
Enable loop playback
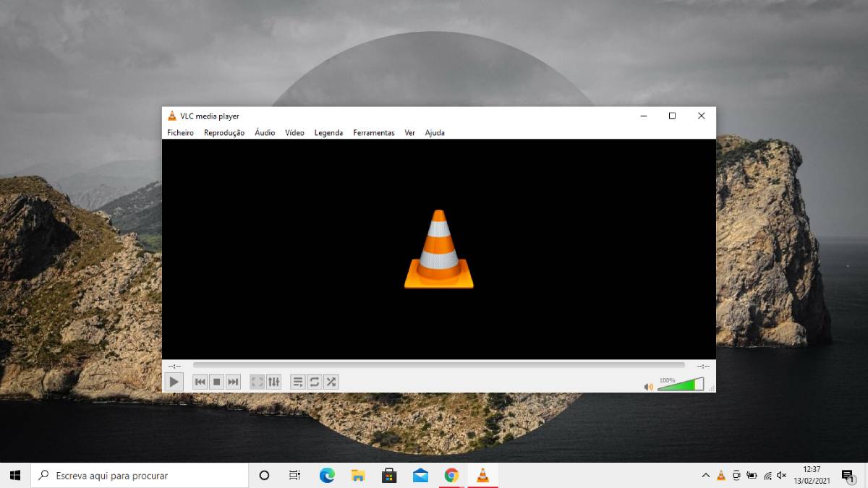pyautogui.click(x=315, y=382)
